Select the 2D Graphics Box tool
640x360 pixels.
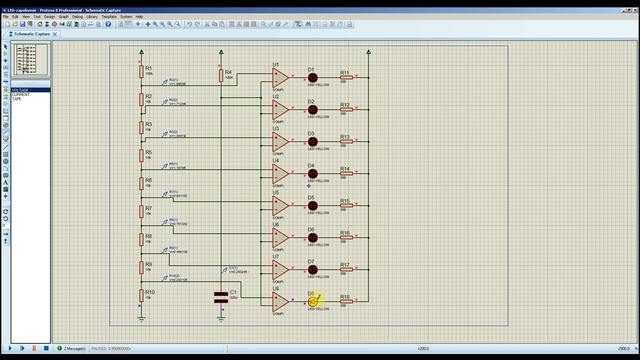pos(6,154)
